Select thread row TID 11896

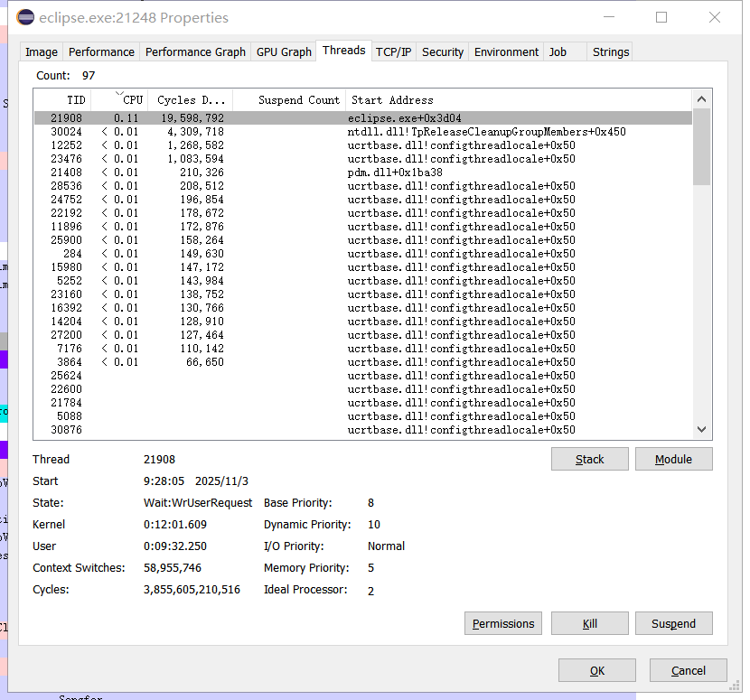363,226
